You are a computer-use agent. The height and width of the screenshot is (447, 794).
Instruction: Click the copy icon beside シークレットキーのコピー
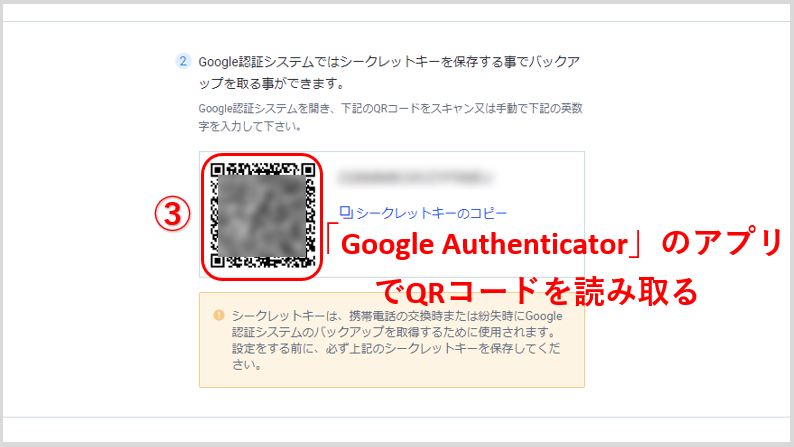tap(345, 213)
